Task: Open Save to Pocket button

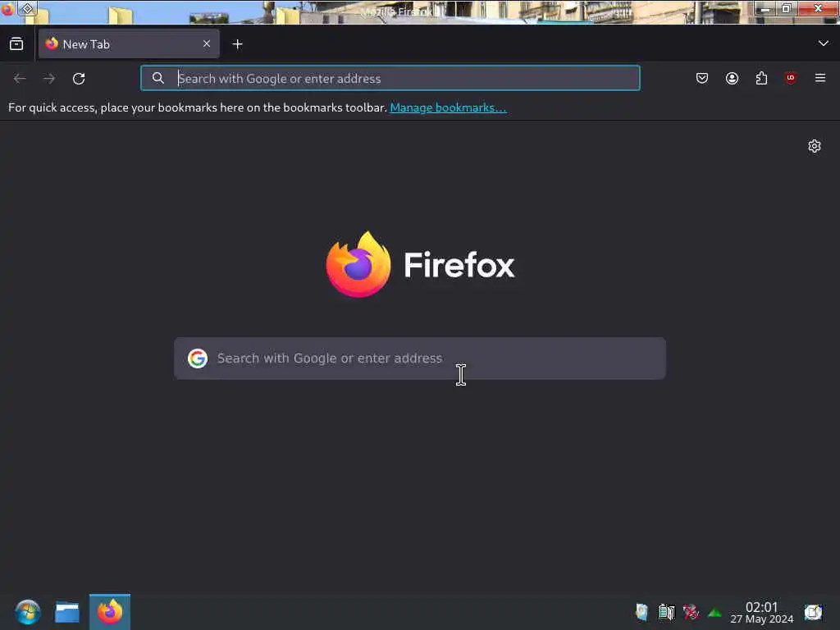Action: click(702, 78)
